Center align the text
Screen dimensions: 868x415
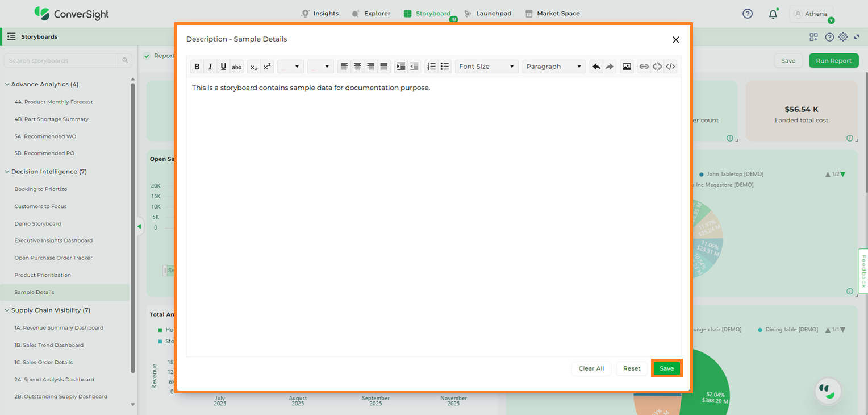[357, 67]
